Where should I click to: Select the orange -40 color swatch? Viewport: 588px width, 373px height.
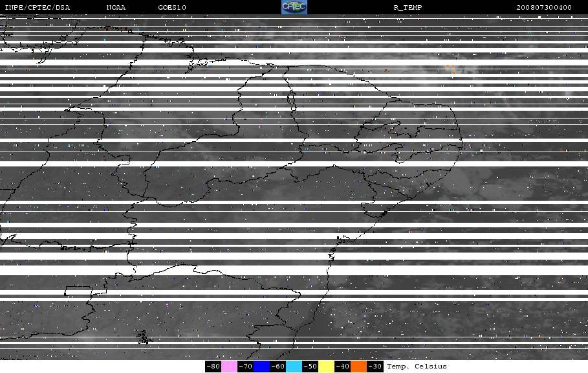point(358,367)
